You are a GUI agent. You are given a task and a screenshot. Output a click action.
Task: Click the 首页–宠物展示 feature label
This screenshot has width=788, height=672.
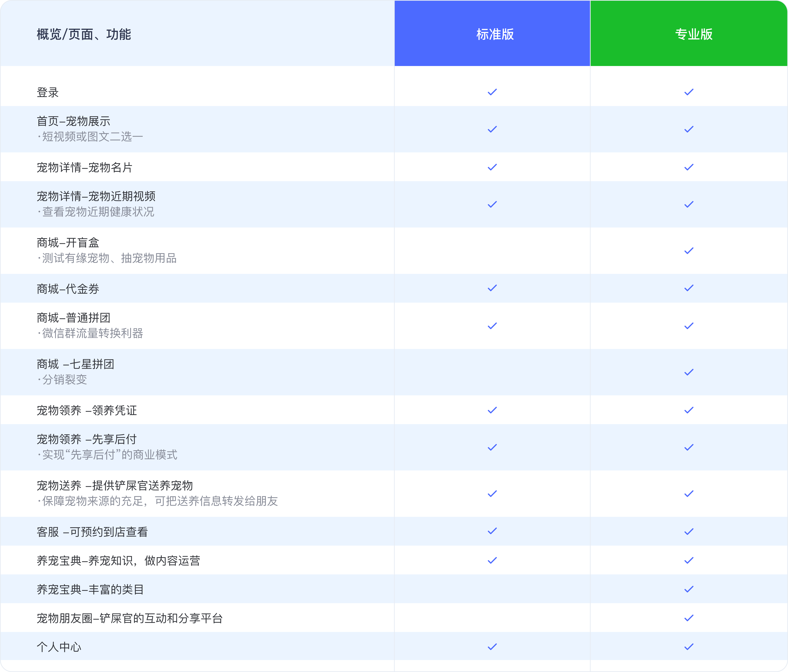[x=73, y=121]
